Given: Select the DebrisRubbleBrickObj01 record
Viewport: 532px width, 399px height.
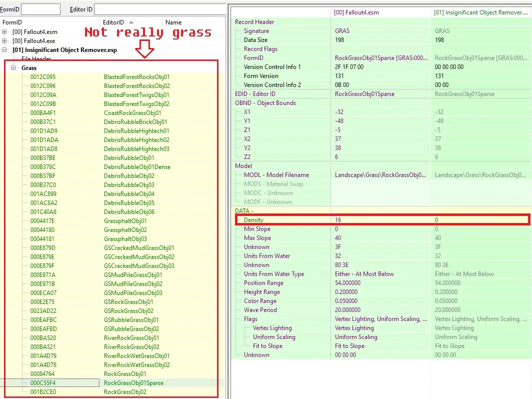Looking at the screenshot, I should [135, 122].
